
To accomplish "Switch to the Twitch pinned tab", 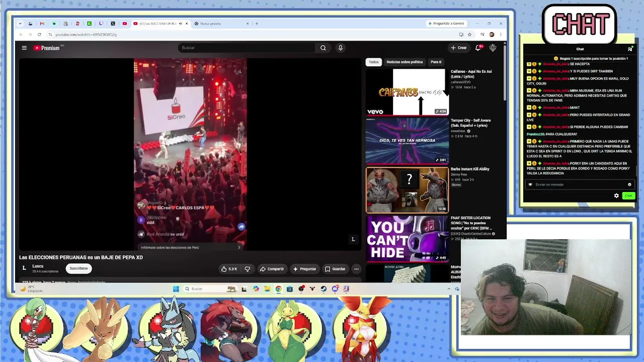I will click(x=101, y=24).
